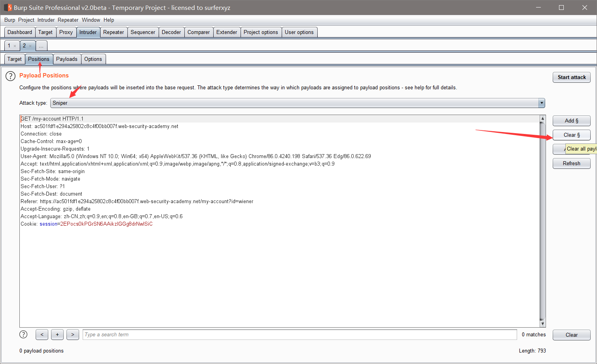Click the help icon beside the search bar
The image size is (597, 364).
[23, 334]
